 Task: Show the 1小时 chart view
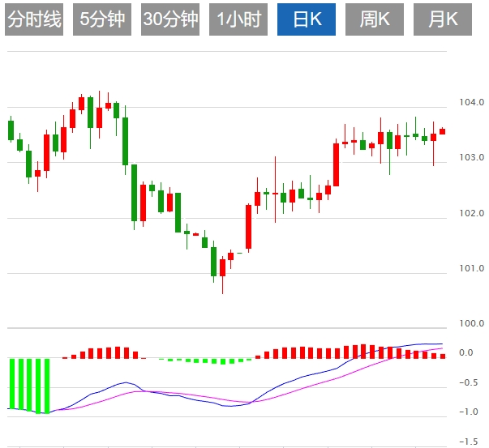click(238, 20)
